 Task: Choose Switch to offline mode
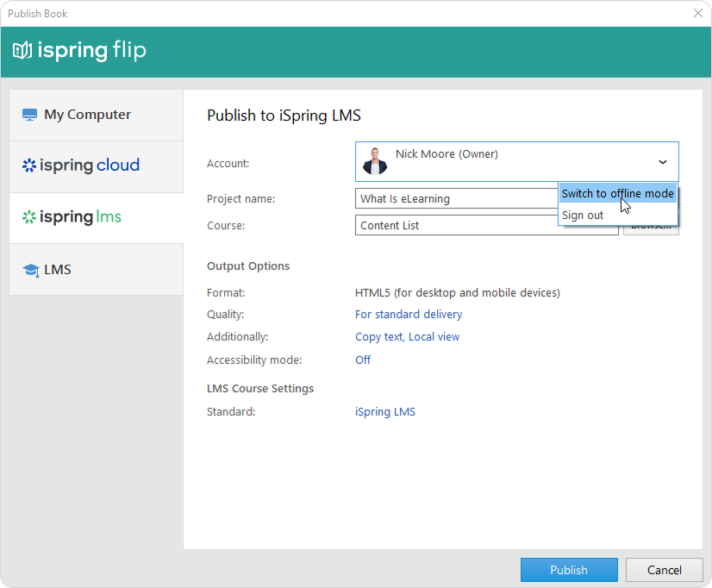(617, 193)
